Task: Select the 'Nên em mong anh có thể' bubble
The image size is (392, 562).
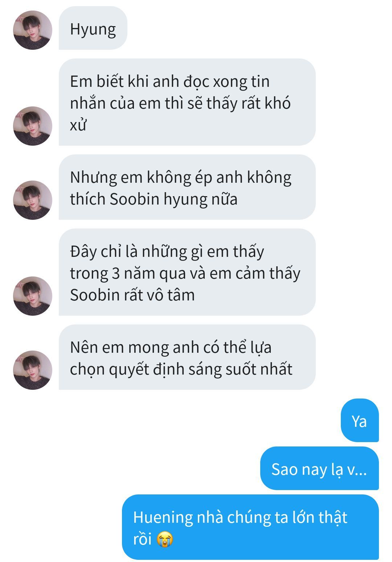Action: coord(187,357)
